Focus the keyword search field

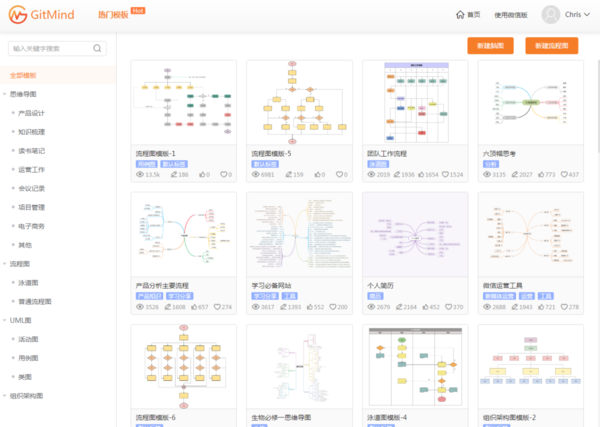(x=57, y=49)
